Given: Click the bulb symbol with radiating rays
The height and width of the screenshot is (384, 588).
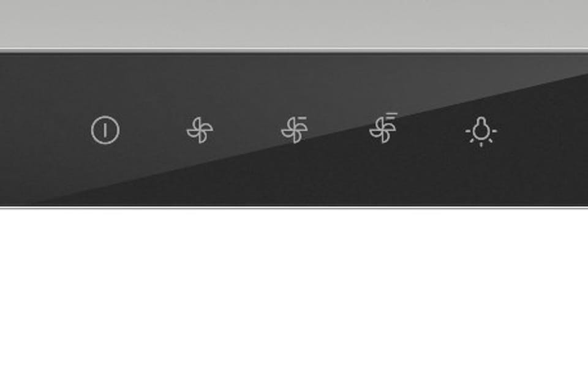Looking at the screenshot, I should point(481,132).
